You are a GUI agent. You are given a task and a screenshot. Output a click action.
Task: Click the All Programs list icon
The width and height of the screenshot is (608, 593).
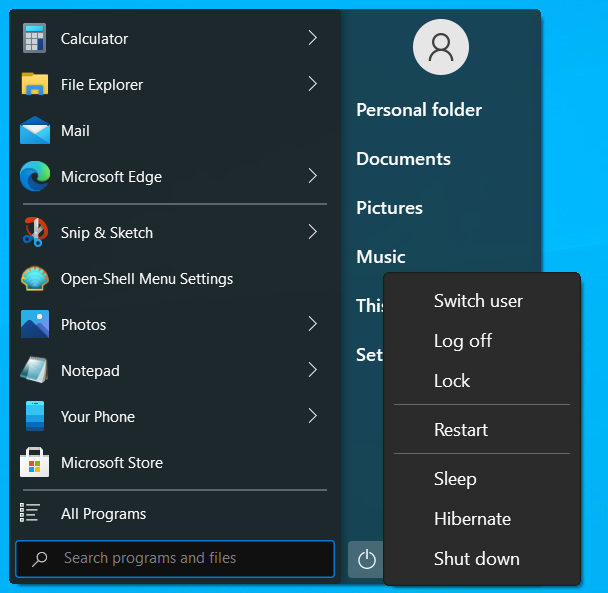30,512
